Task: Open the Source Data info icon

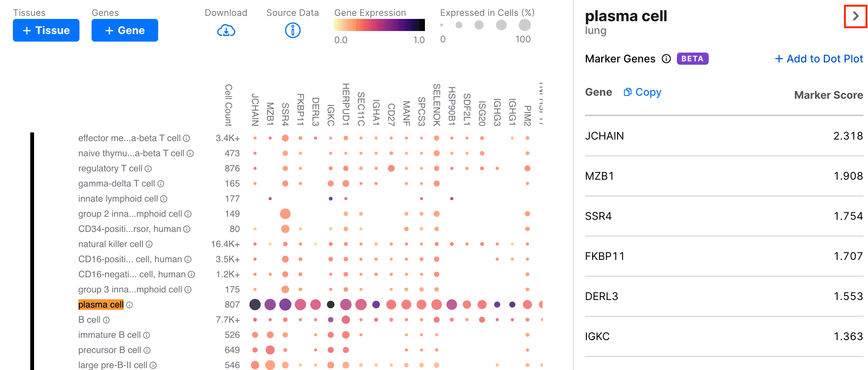Action: (292, 30)
